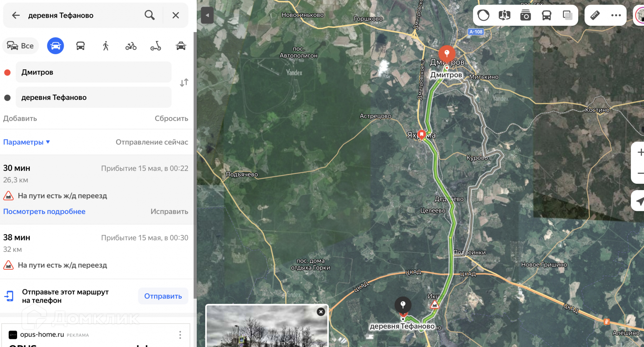
Task: Select the car route mode
Action: coord(55,46)
